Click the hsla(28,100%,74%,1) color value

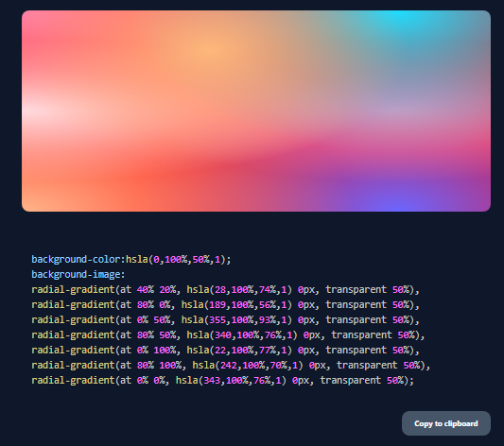[x=239, y=290]
